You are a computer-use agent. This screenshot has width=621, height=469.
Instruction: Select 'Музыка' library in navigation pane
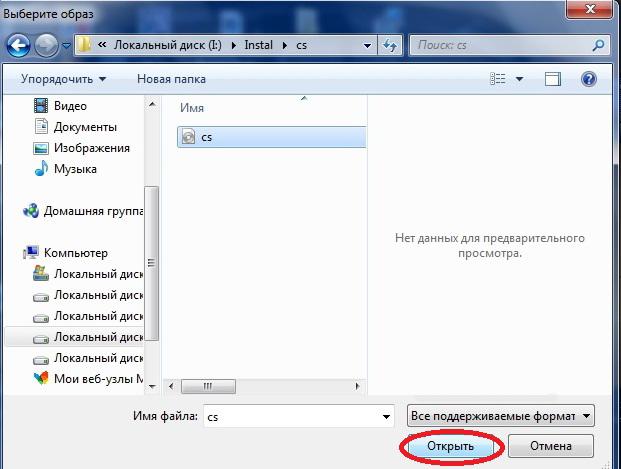[75, 169]
